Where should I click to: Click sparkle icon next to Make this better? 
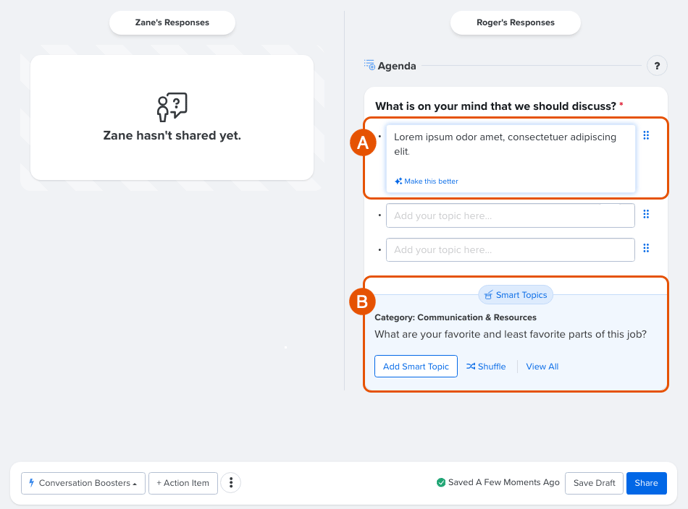[398, 181]
